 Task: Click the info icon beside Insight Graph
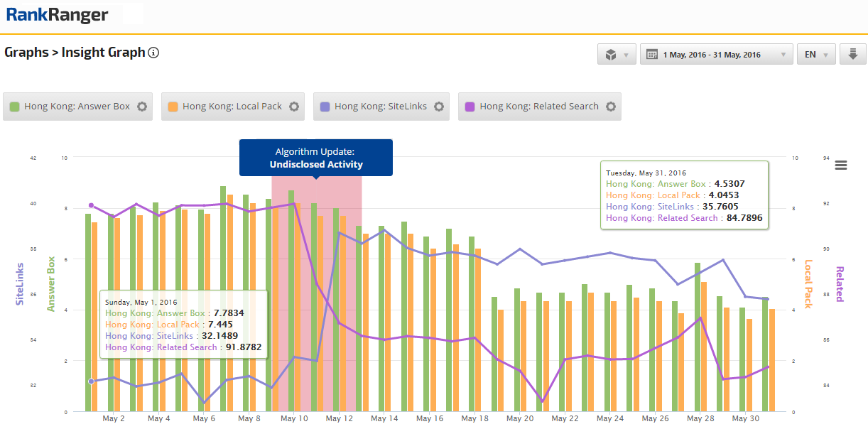click(x=153, y=53)
